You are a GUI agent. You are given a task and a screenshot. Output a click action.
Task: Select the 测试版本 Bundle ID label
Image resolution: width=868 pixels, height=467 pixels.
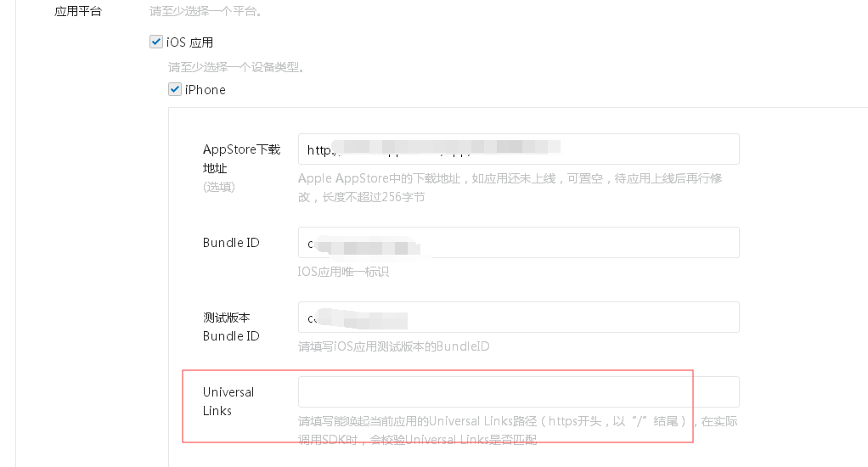(x=231, y=327)
